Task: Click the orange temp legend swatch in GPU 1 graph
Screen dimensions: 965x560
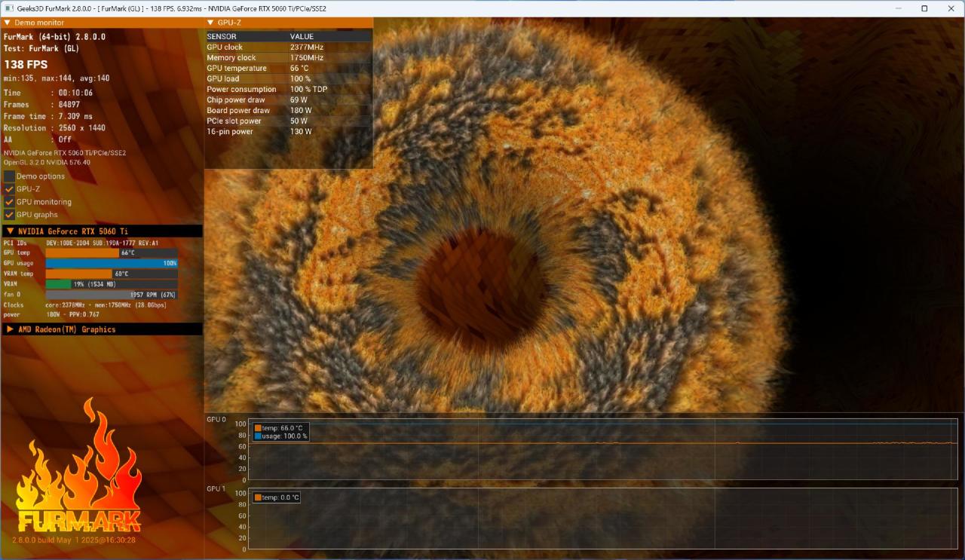Action: click(258, 497)
